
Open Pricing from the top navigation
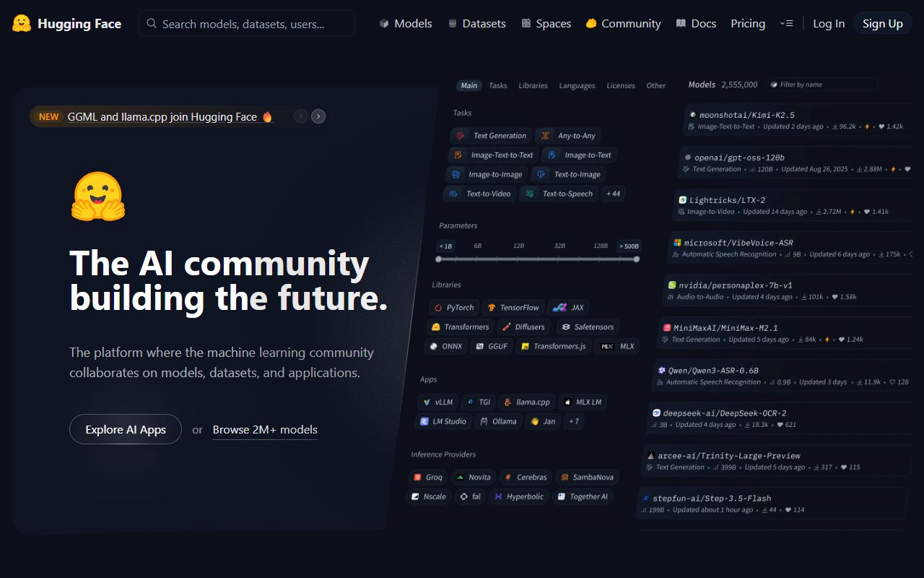coord(747,23)
